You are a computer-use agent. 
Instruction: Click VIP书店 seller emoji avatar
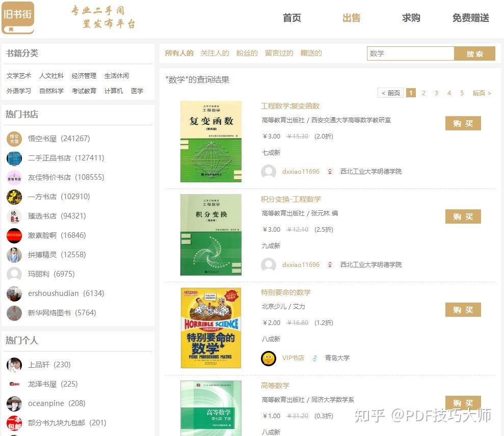click(269, 358)
